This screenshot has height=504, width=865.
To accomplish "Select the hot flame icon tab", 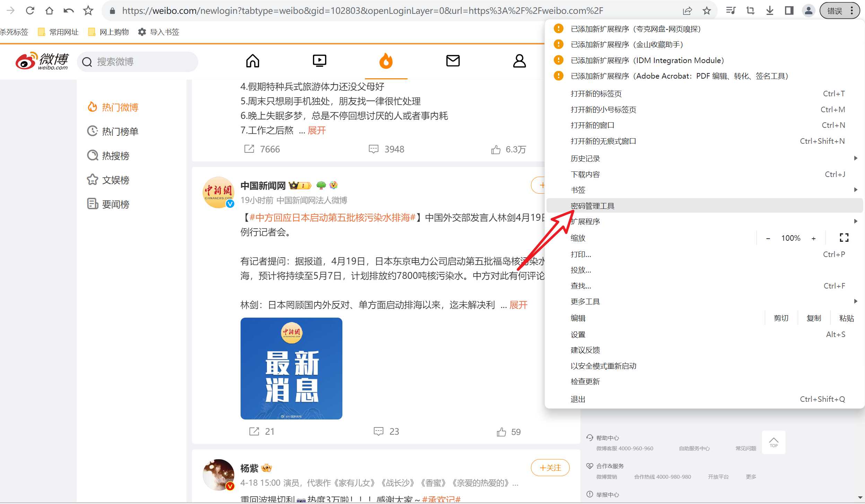I will [x=386, y=61].
